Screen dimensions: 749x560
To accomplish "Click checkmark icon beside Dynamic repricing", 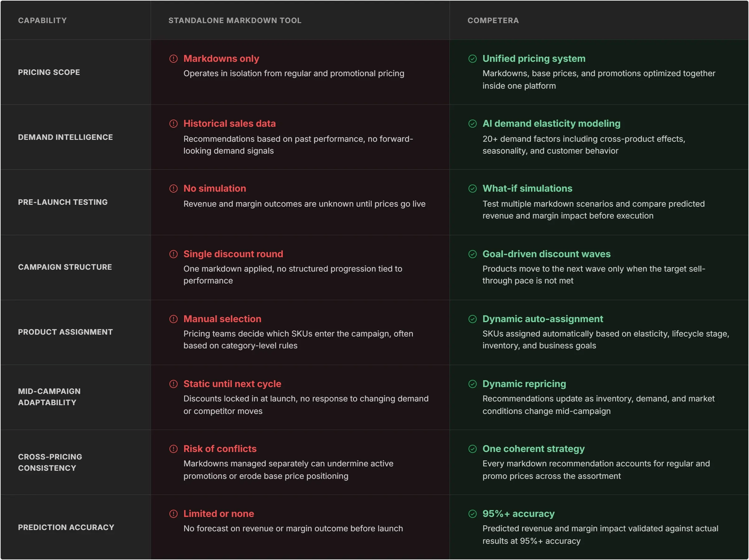I will coord(472,384).
